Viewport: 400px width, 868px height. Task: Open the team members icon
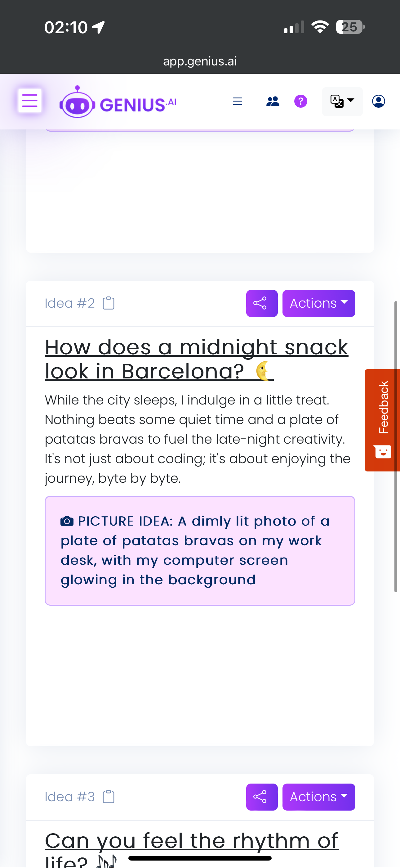pyautogui.click(x=273, y=102)
